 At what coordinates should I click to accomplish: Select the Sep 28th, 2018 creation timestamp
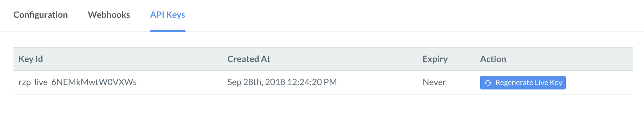point(282,82)
